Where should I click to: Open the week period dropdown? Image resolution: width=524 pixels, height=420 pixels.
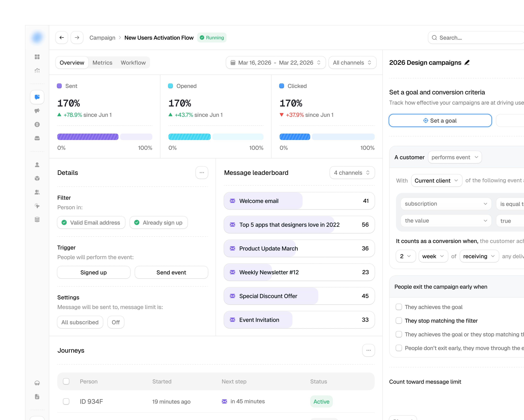click(x=433, y=256)
